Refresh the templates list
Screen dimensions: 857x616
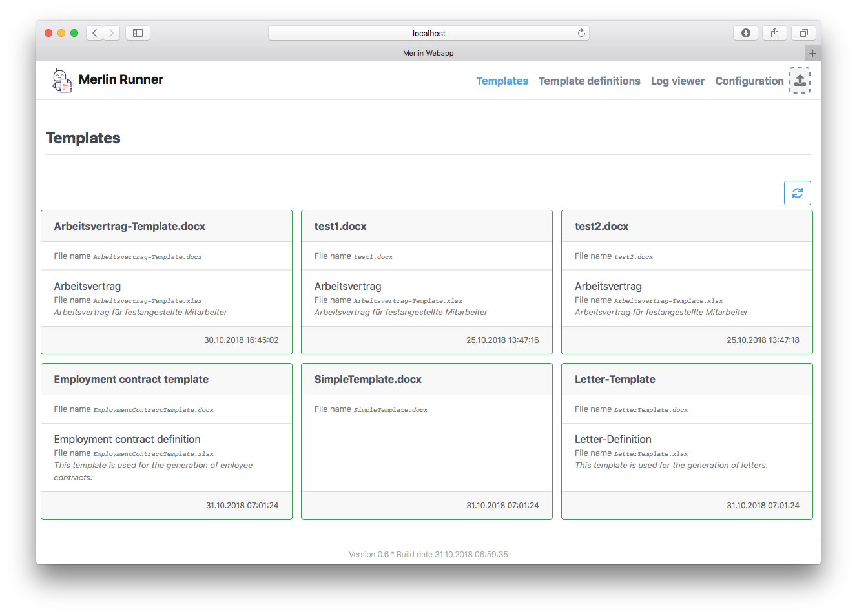click(x=797, y=192)
